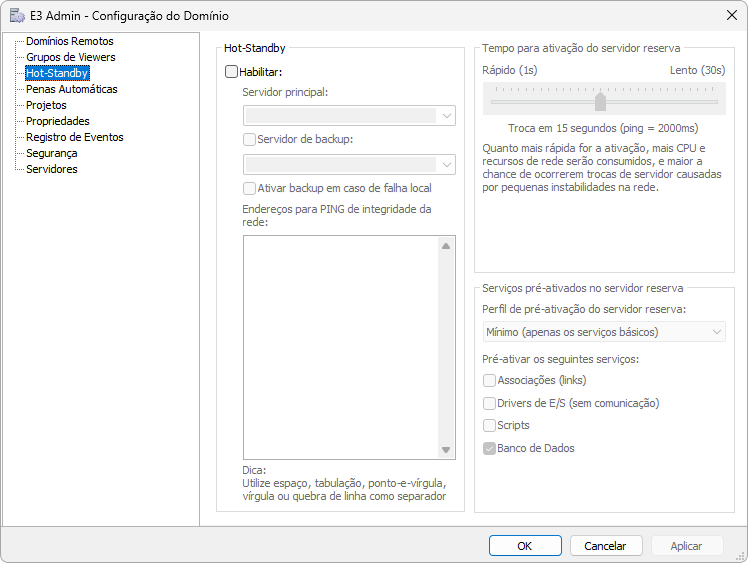
Task: Click the activation time slider thumb
Action: click(x=600, y=102)
